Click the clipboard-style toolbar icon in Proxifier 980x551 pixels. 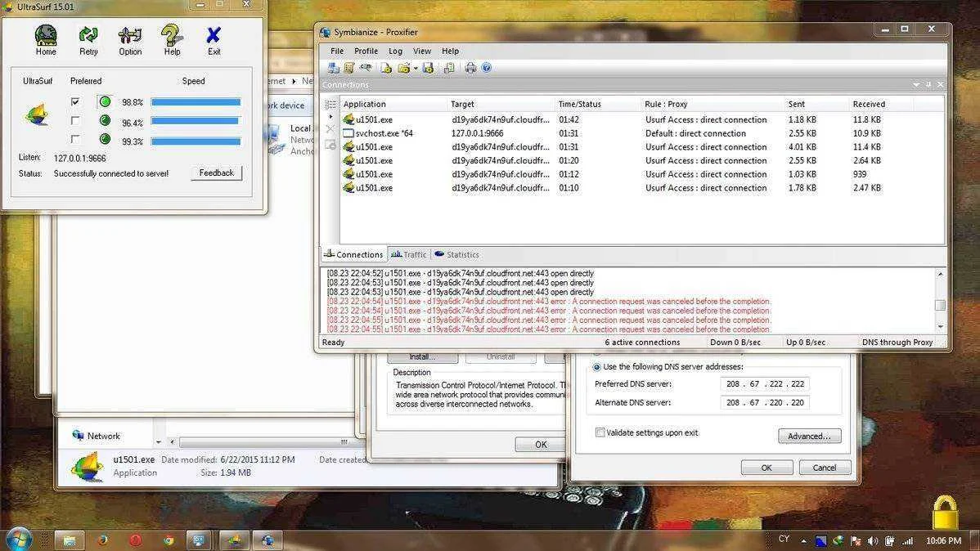(x=449, y=68)
